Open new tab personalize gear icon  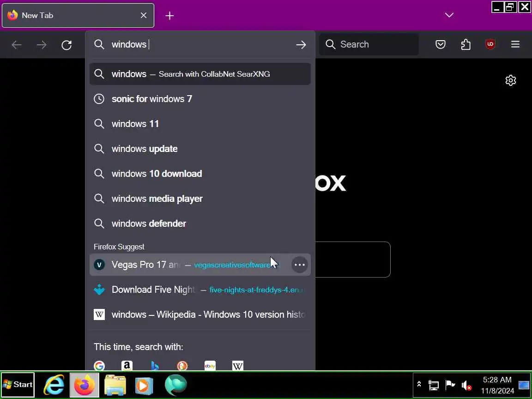coord(511,80)
